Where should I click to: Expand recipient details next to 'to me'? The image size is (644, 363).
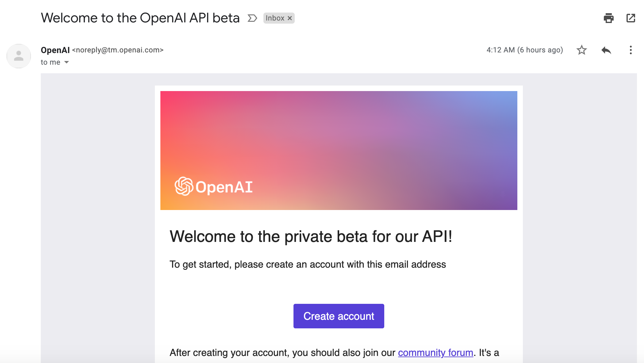67,62
